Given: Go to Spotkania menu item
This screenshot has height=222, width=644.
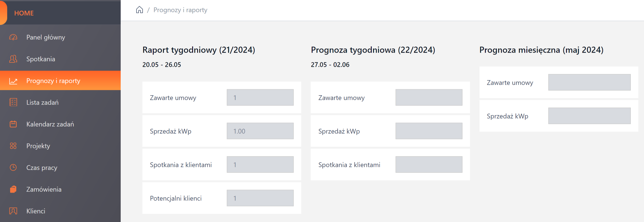Looking at the screenshot, I should pos(41,59).
